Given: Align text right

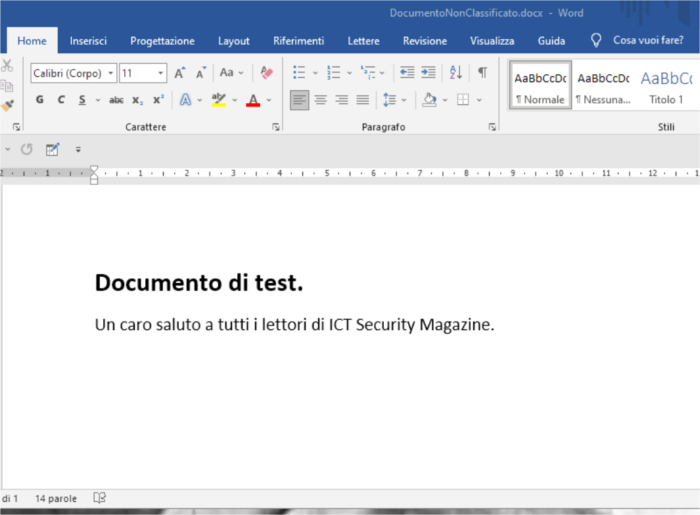Looking at the screenshot, I should coord(342,100).
